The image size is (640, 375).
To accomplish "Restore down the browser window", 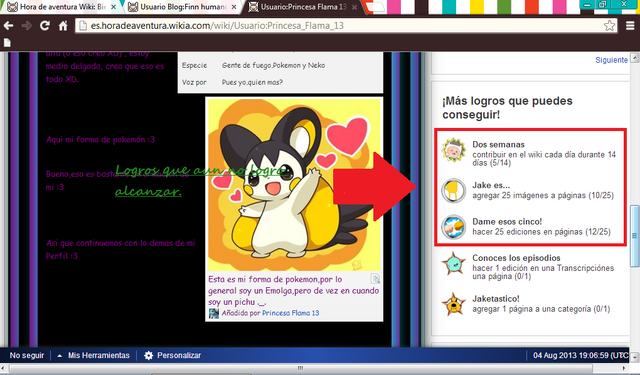I will 603,4.
